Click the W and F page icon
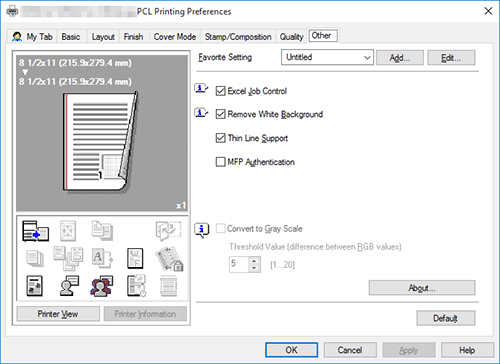500x364 pixels. click(135, 258)
